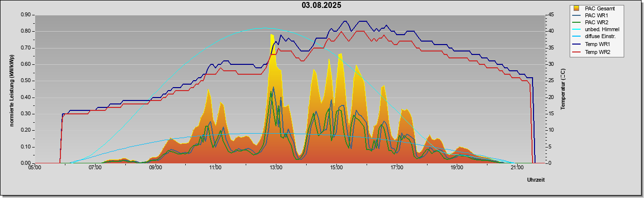The image size is (644, 198).
Task: Click the 13:00 label on time axis
Action: pyautogui.click(x=275, y=168)
